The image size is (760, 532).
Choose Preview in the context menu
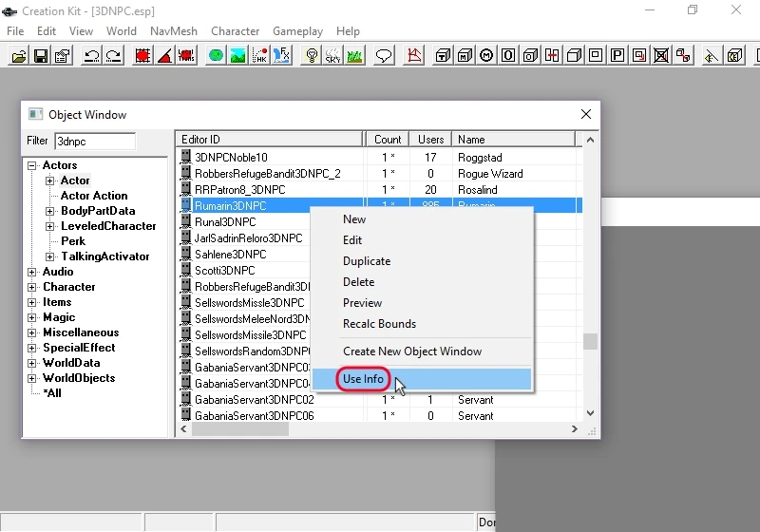point(422,303)
